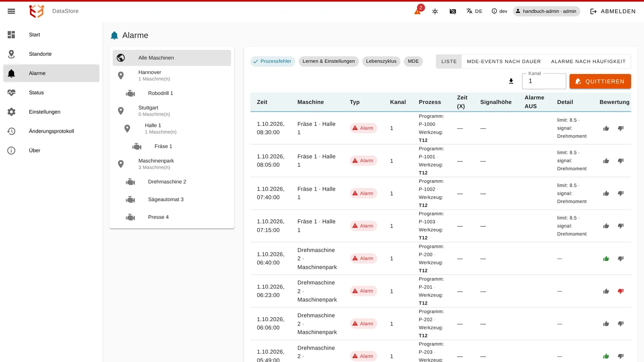Click the Quittieren button
The height and width of the screenshot is (362, 644).
click(600, 81)
